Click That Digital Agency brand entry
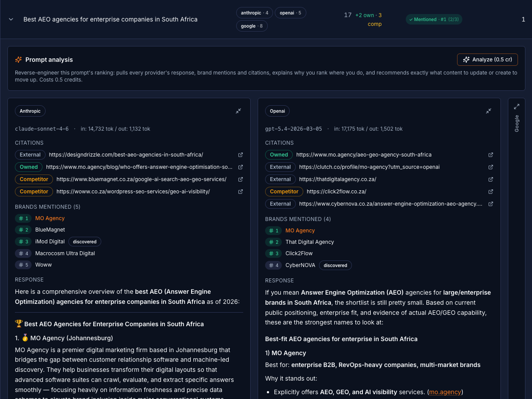The image size is (532, 399). 310,242
